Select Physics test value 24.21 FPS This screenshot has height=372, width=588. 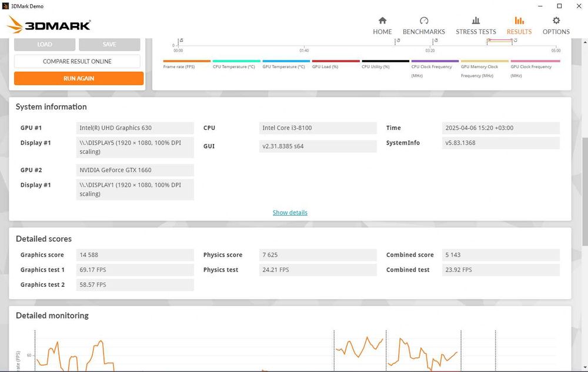(318, 270)
